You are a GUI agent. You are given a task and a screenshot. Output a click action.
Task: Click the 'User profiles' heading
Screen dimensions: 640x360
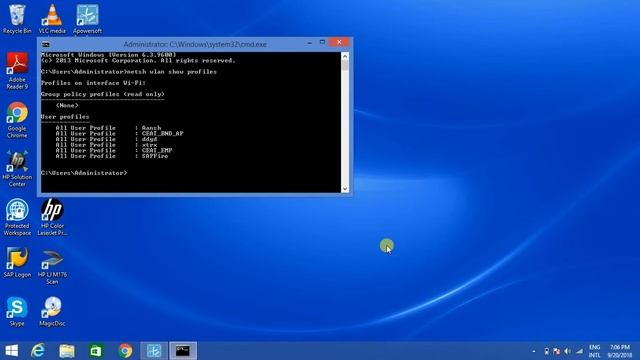[x=65, y=117]
